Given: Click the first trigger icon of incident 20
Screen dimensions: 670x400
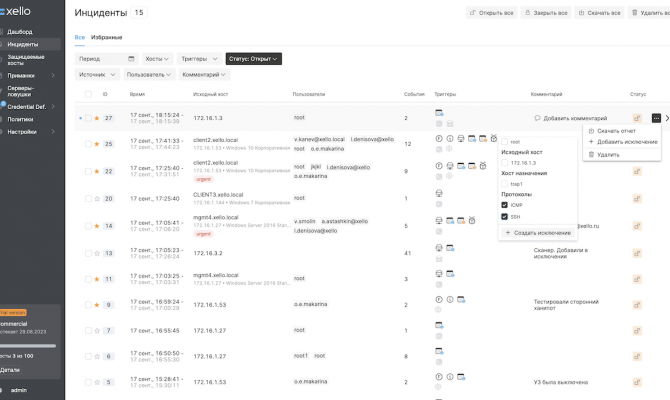Looking at the screenshot, I should 439,193.
